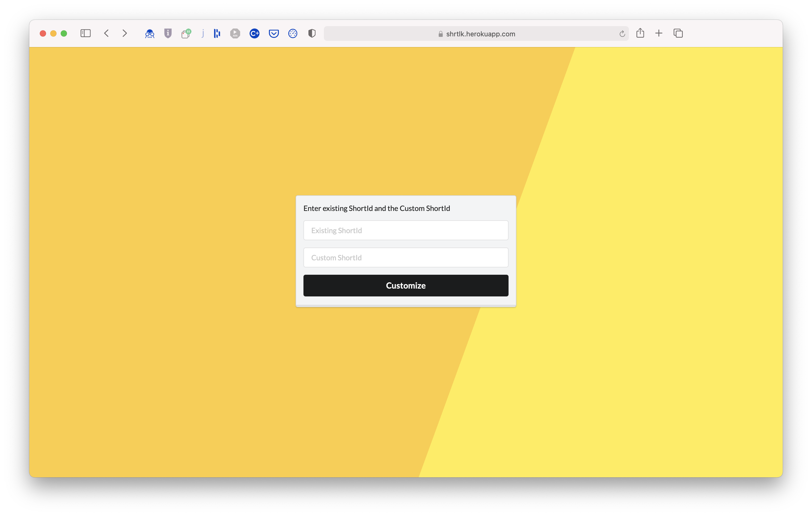Viewport: 812px width, 516px height.
Task: Go forward to next page
Action: click(x=125, y=33)
